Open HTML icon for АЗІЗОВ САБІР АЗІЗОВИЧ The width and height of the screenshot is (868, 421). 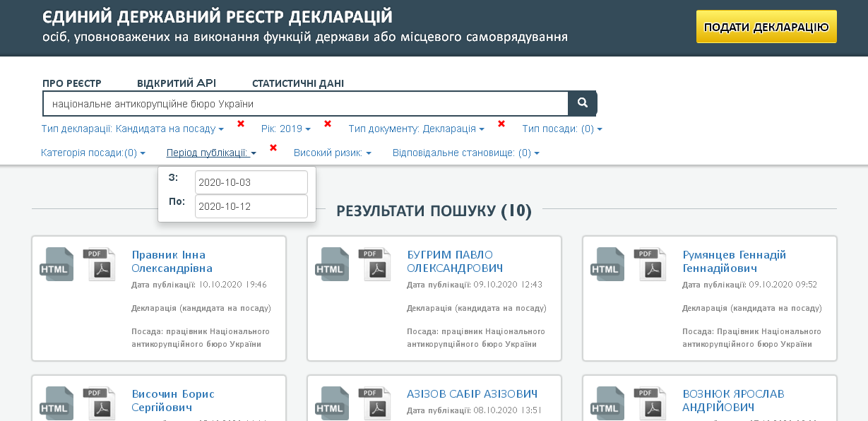click(x=332, y=403)
